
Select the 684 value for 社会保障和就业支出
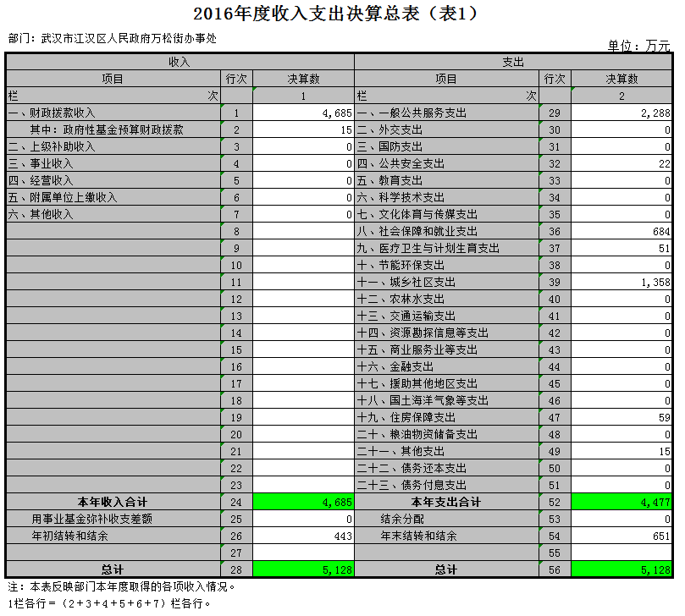621,231
